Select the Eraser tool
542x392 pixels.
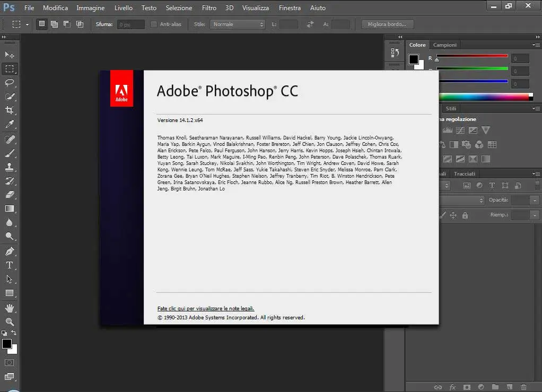click(10, 195)
